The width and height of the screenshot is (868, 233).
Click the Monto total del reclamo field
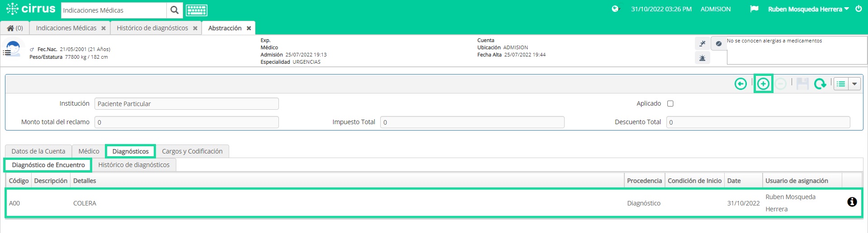click(186, 122)
